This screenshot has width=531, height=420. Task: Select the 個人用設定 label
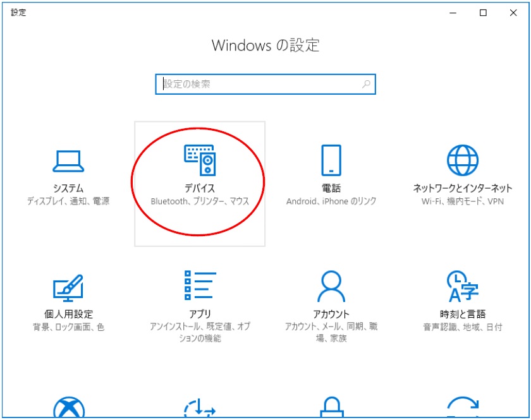tap(68, 314)
